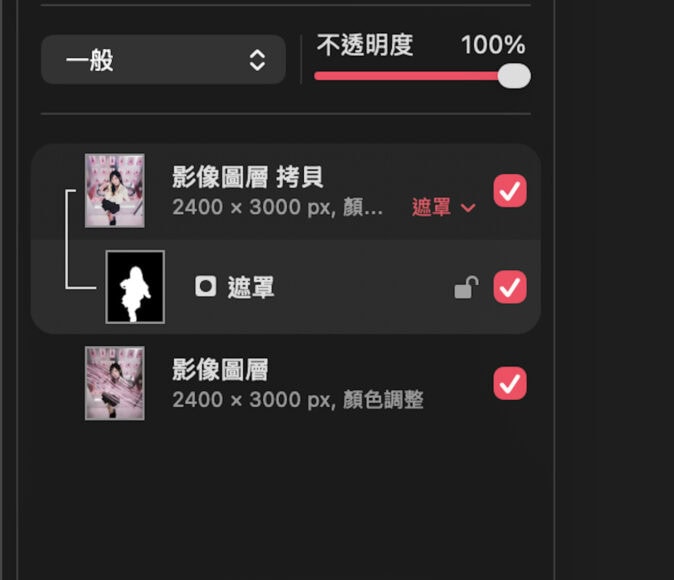Click the chevron arrows in 一般 blend mode box
Image resolution: width=674 pixels, height=580 pixels.
click(x=257, y=60)
